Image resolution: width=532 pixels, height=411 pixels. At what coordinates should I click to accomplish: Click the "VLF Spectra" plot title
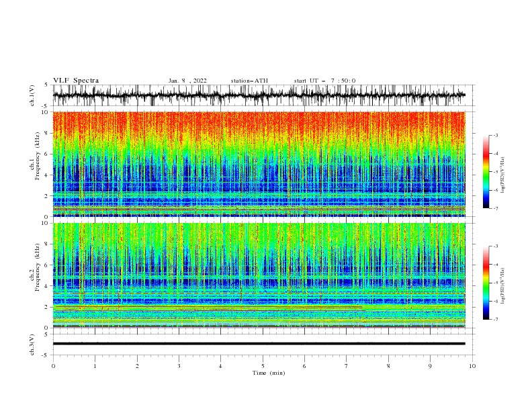click(76, 81)
